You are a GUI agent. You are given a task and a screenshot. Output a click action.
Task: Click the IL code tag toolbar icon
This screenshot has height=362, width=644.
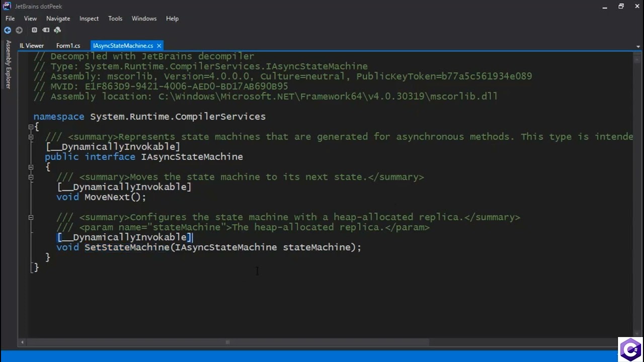(x=46, y=30)
